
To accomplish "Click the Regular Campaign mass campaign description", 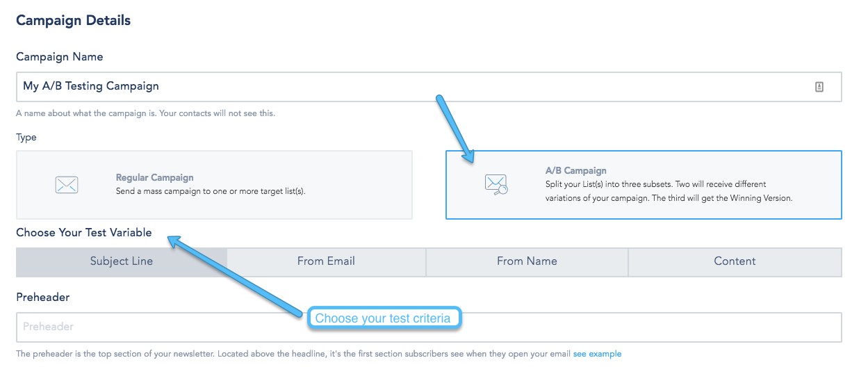I will 211,191.
